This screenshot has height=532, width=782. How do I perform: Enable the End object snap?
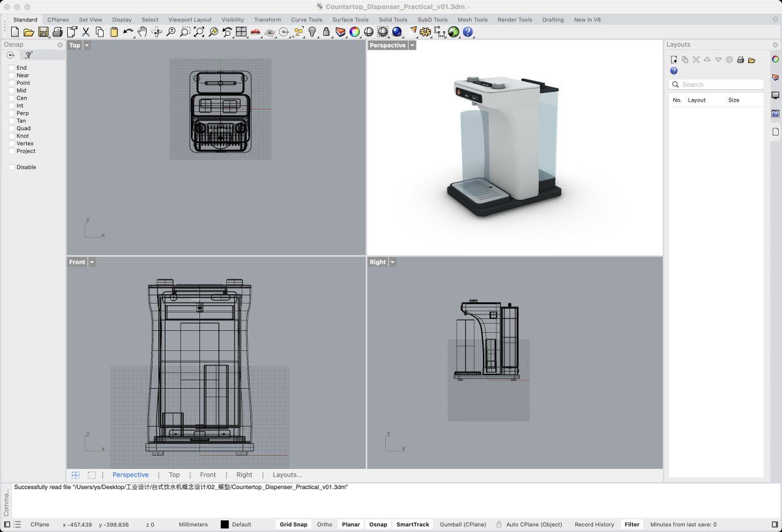[12, 68]
